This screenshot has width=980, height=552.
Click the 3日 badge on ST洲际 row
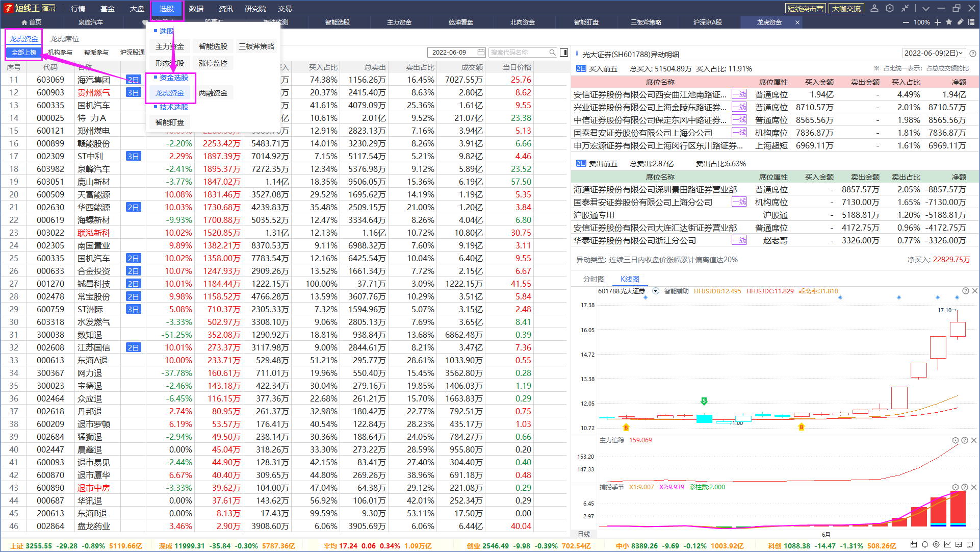point(133,309)
